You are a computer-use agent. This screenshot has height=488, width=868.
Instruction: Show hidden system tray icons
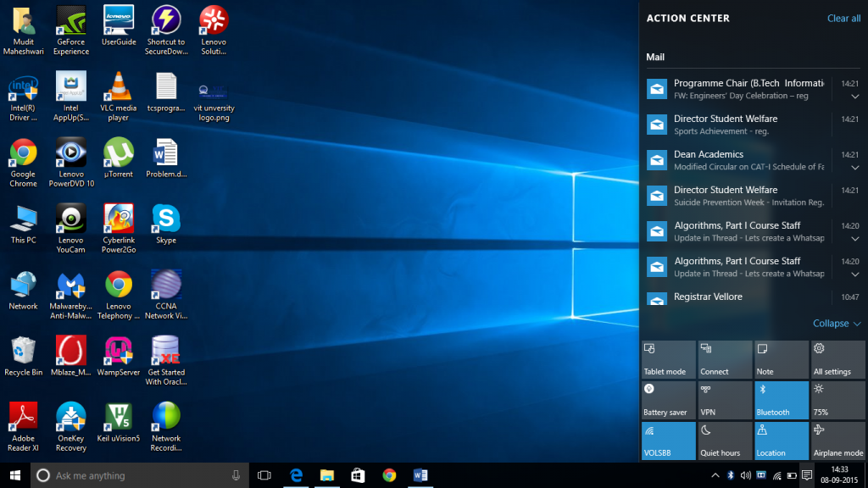(714, 475)
